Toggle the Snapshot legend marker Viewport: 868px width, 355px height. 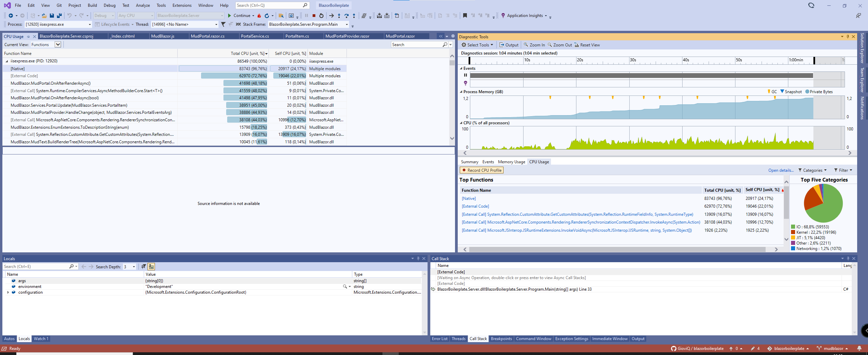coord(782,91)
